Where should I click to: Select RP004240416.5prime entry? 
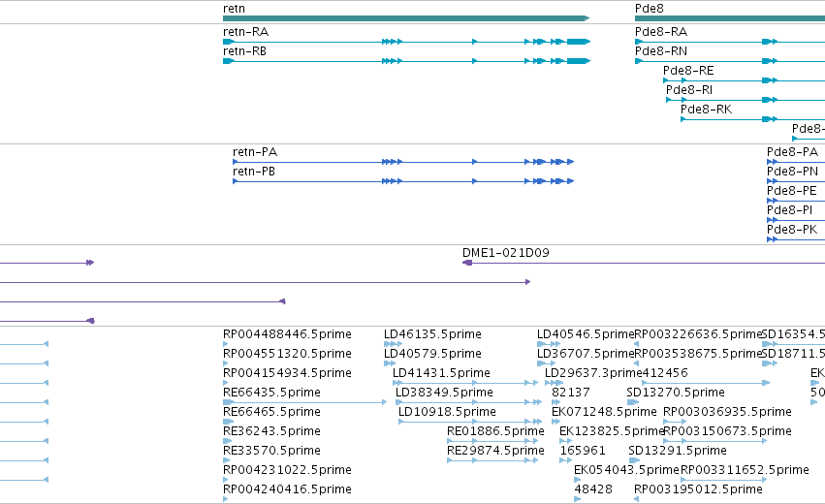[287, 489]
